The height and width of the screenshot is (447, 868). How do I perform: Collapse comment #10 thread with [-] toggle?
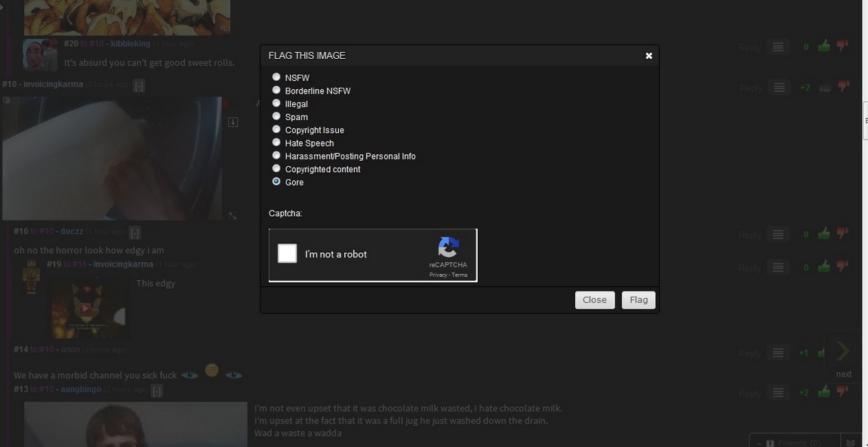139,85
